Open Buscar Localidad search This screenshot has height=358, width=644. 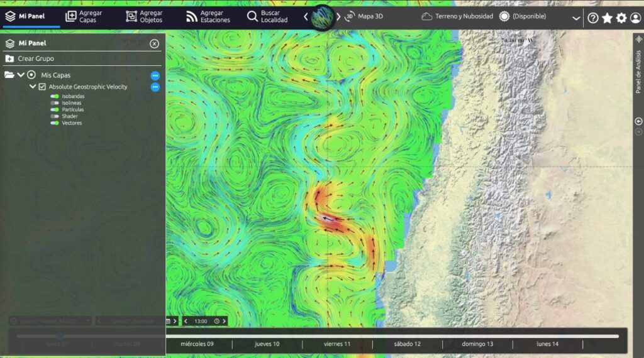tap(267, 17)
